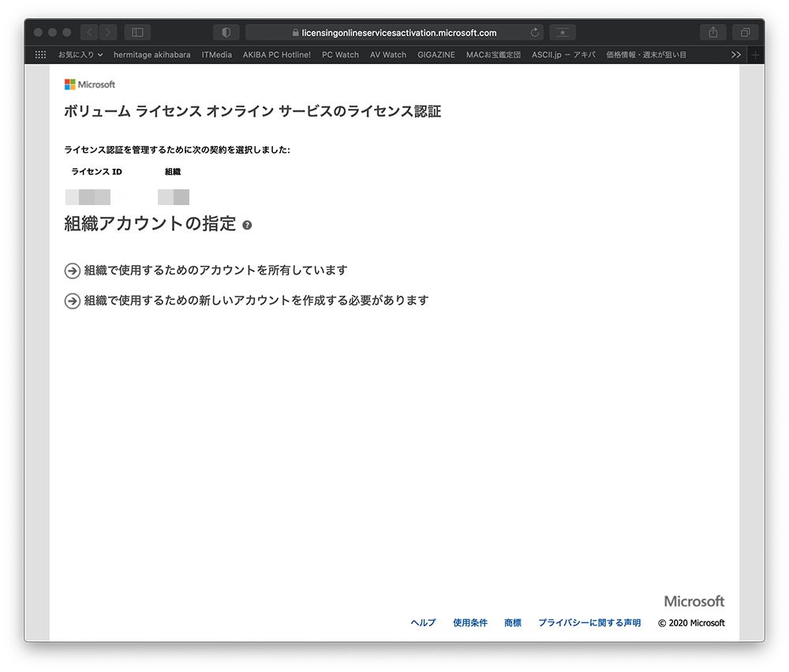The image size is (789, 672).
Task: Click the arrow icon for 新しいアカウントを作成する
Action: click(x=73, y=301)
